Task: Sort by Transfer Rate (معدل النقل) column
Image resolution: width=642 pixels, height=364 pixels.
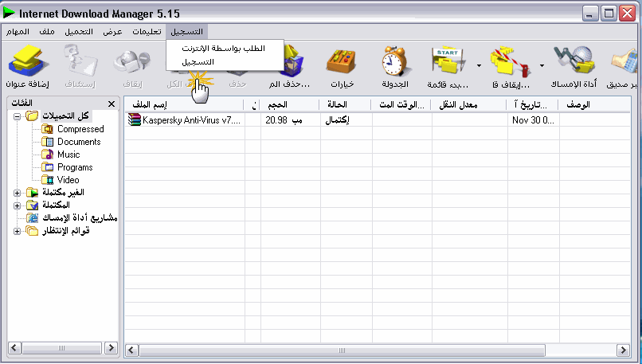Action: [x=469, y=105]
